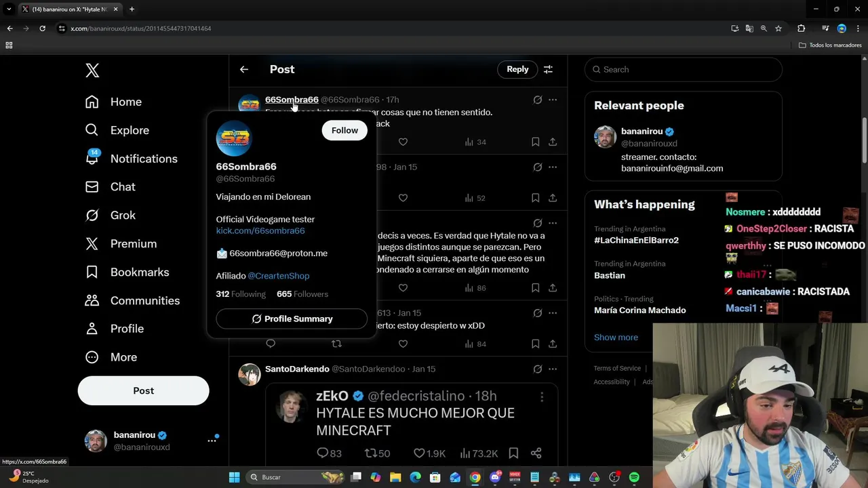Open bananirou in Relevant people
Screen dimensions: 868x488
pos(642,131)
